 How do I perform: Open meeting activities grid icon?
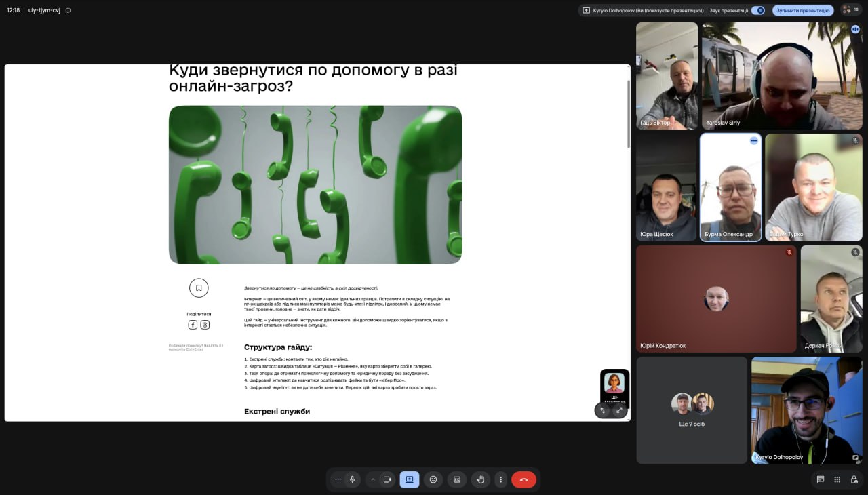click(x=837, y=479)
